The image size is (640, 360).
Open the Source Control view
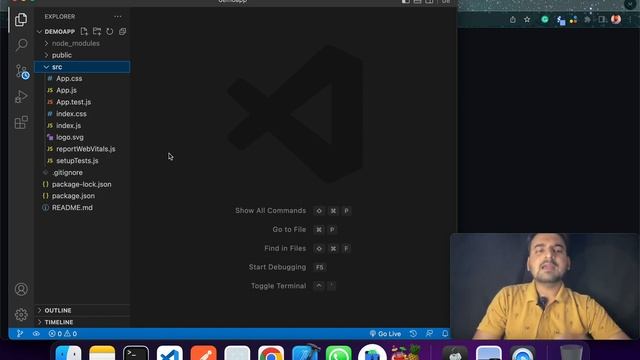click(22, 71)
